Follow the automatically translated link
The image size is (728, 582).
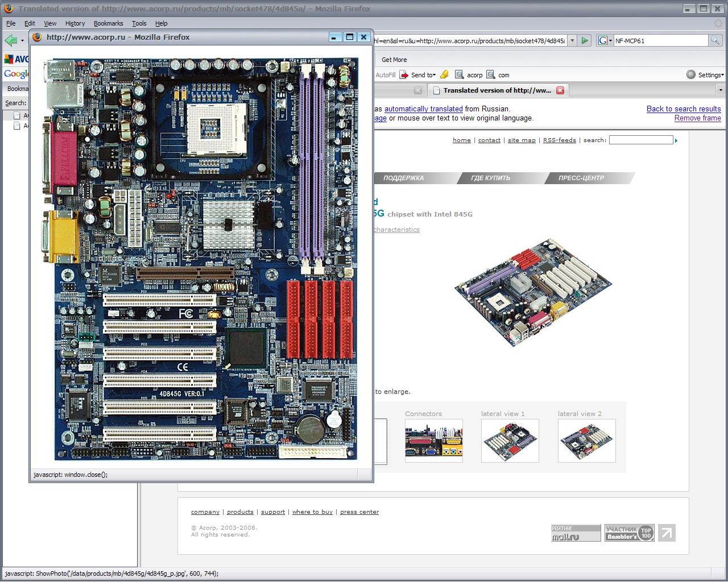[424, 109]
